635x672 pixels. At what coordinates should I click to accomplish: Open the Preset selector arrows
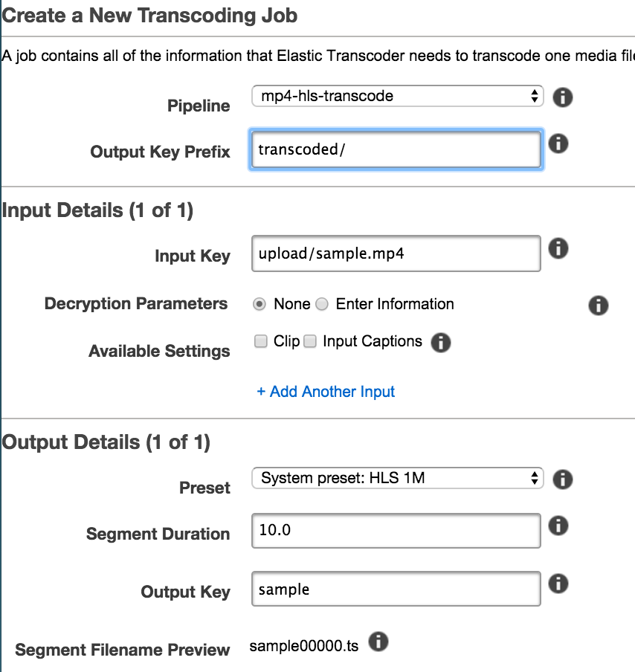[x=534, y=478]
